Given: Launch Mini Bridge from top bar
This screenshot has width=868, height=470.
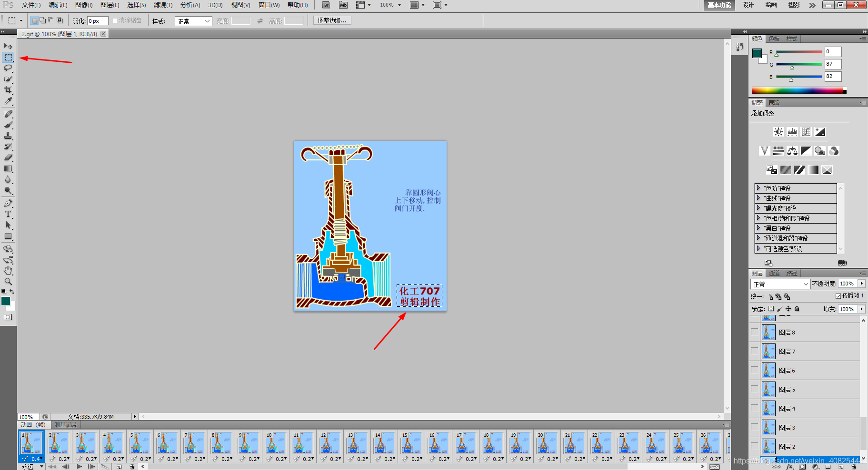Looking at the screenshot, I should 343,5.
